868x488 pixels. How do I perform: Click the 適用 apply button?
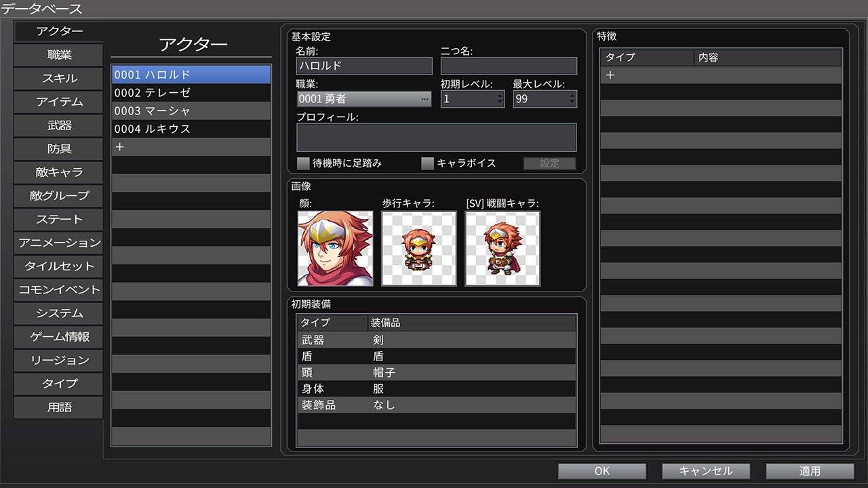tap(810, 471)
